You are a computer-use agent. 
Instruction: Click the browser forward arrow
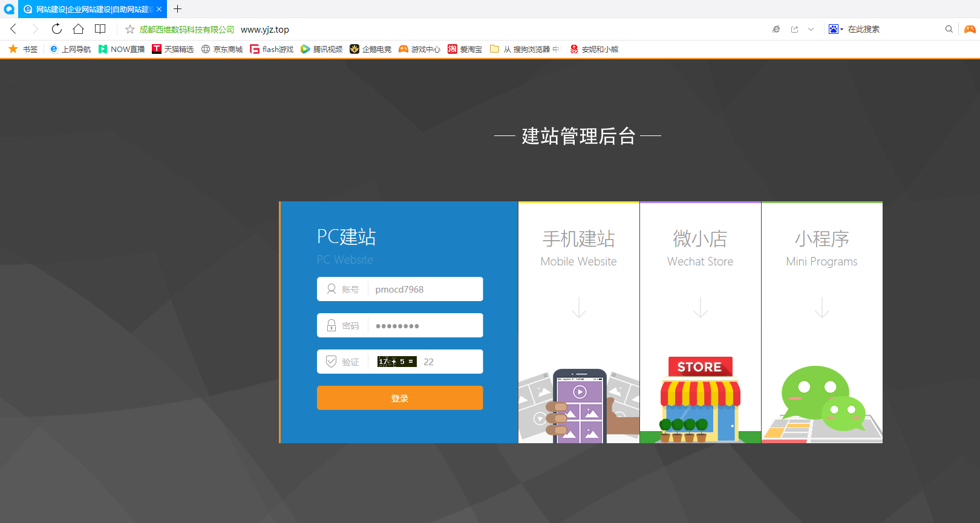tap(34, 29)
